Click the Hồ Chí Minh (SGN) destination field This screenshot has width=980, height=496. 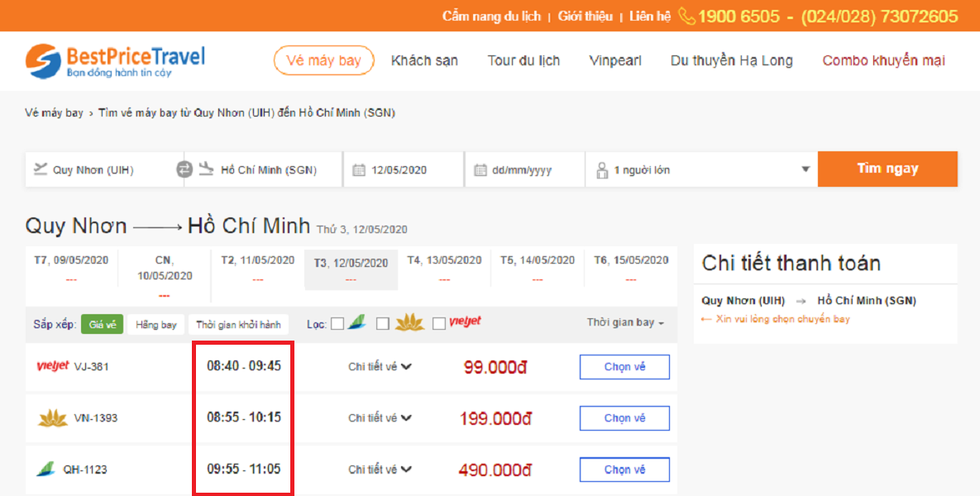pos(264,169)
